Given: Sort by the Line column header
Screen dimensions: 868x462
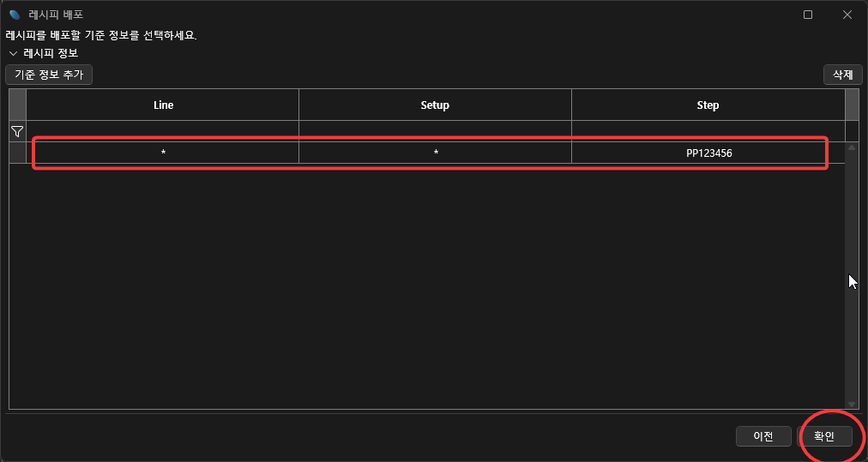Looking at the screenshot, I should [x=163, y=105].
